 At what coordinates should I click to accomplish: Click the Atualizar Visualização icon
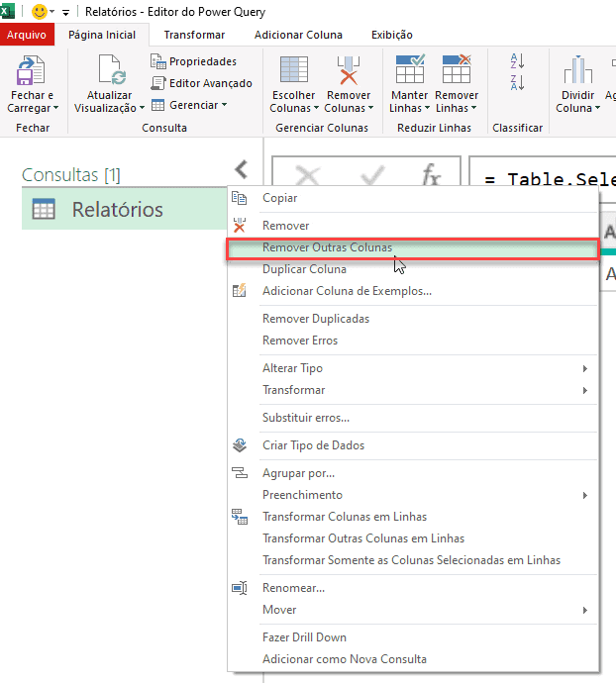(112, 69)
